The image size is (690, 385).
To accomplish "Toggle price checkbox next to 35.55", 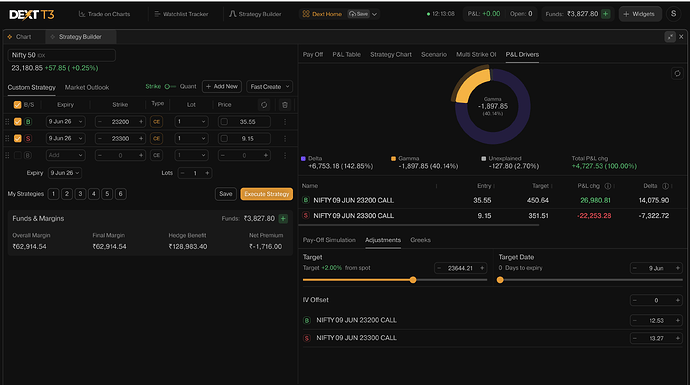I will coord(224,122).
